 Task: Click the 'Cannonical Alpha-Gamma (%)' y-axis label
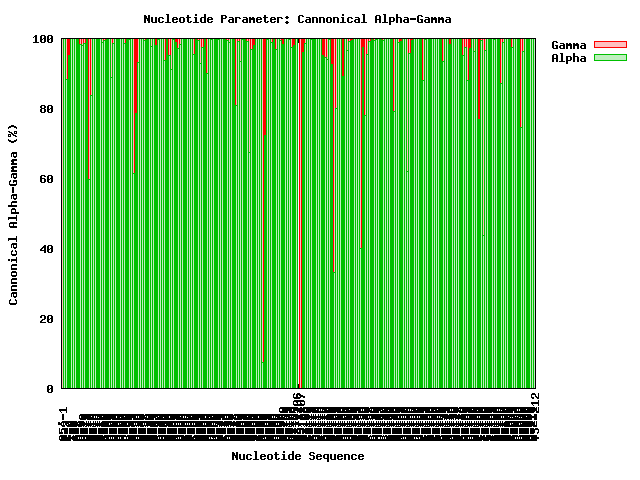14,214
